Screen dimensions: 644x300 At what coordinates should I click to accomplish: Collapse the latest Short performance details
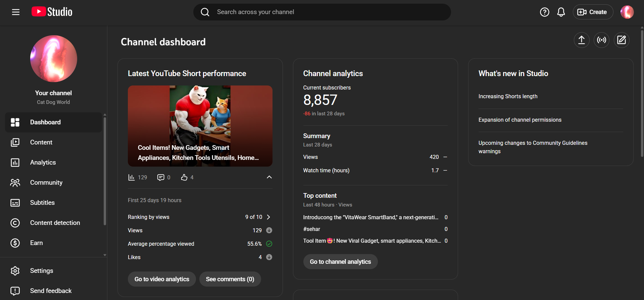click(x=269, y=177)
